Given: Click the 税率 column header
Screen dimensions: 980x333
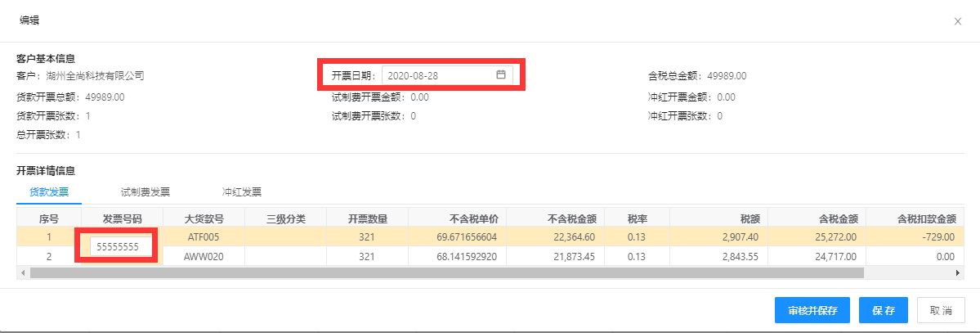Looking at the screenshot, I should pos(637,218).
